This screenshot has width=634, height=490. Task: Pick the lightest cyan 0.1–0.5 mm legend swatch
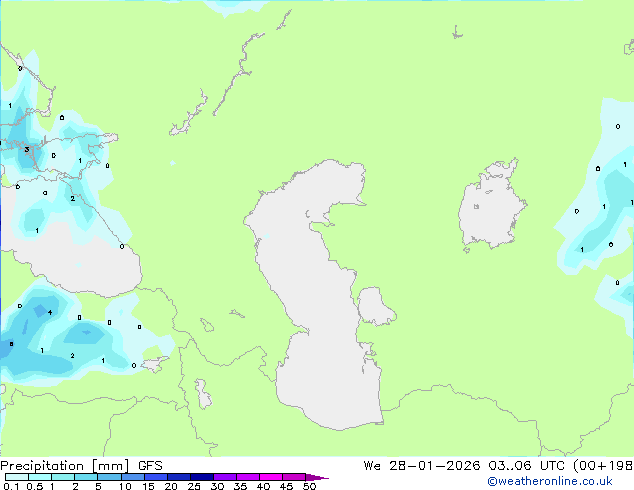pos(17,477)
